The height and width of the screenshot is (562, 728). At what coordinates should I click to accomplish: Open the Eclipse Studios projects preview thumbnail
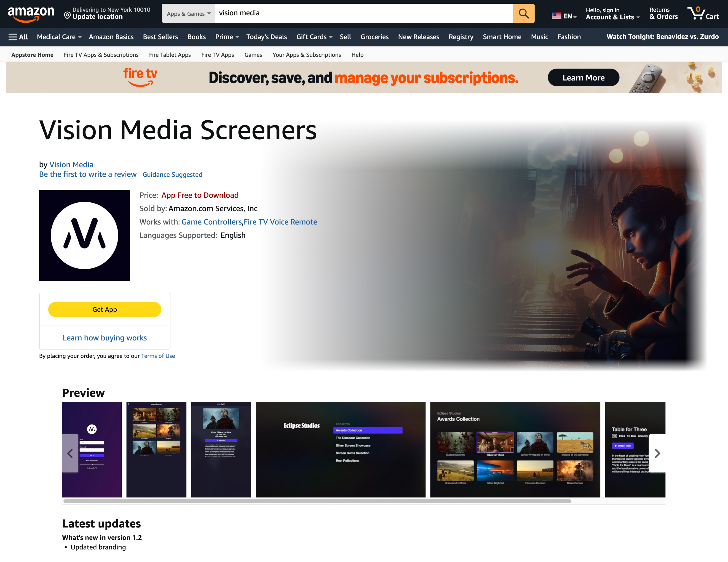[x=340, y=449]
